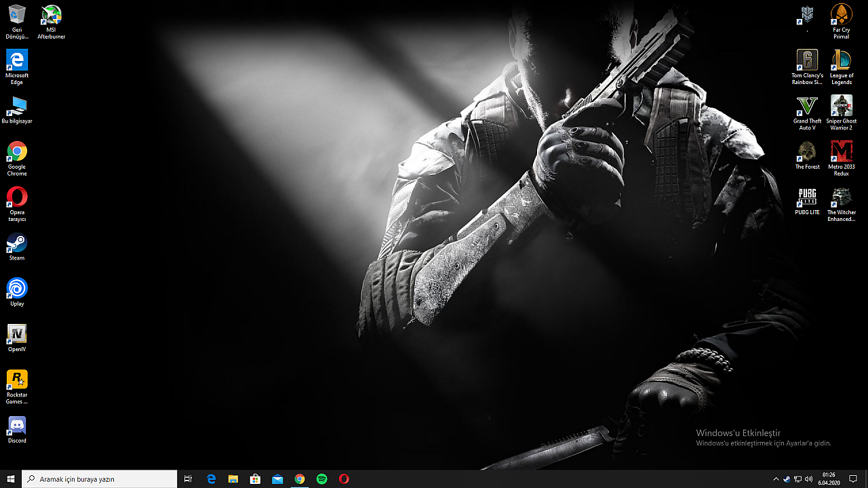868x488 pixels.
Task: Expand the hidden system tray icons
Action: [x=776, y=479]
